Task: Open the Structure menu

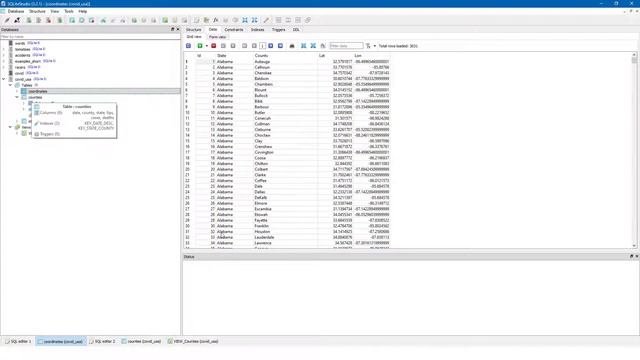Action: (37, 11)
